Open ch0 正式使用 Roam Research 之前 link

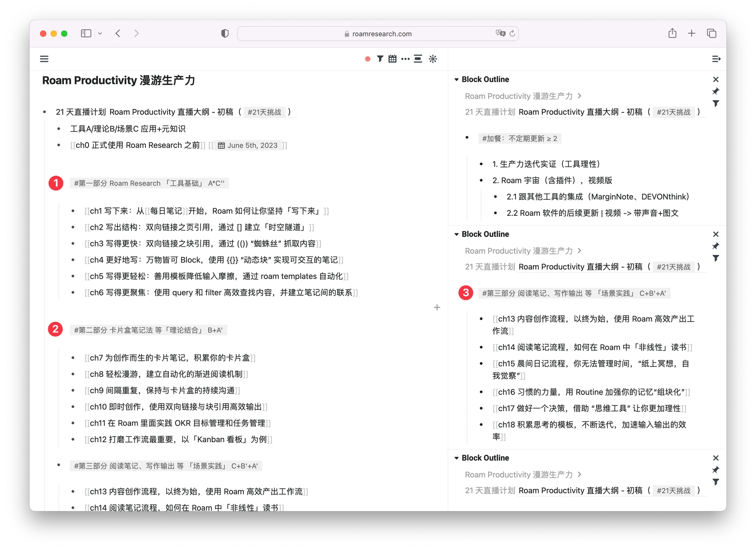click(138, 146)
